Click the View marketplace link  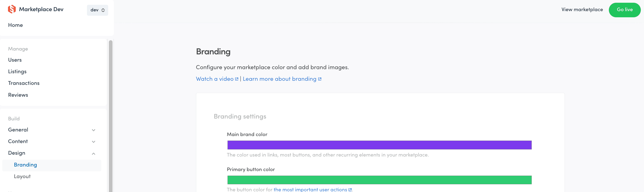[582, 10]
